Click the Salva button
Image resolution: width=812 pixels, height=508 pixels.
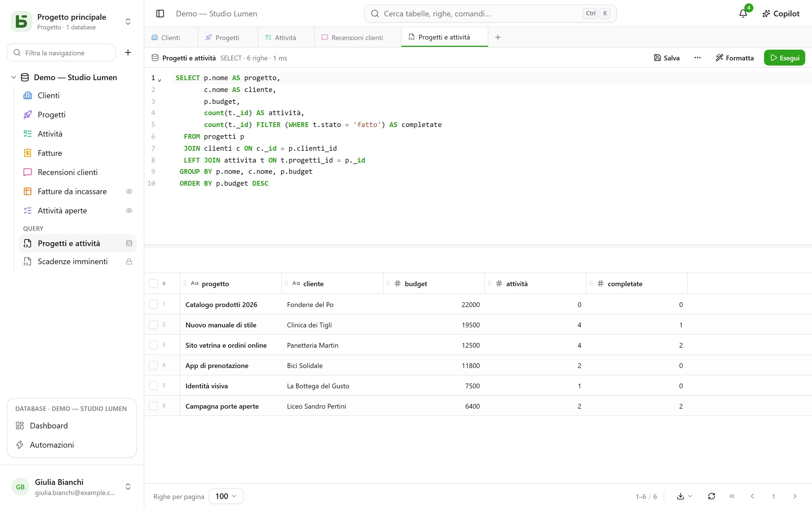pyautogui.click(x=667, y=58)
